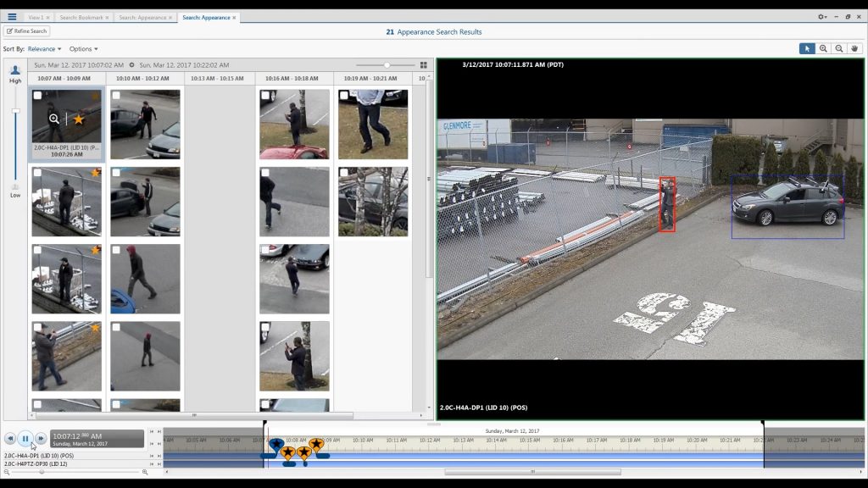Screen dimensions: 868x488
Task: Open thumbnail of man standing above red car
Action: pyautogui.click(x=294, y=125)
